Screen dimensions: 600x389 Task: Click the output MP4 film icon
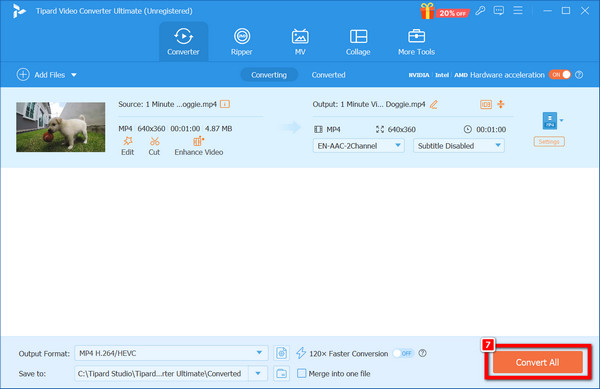pyautogui.click(x=318, y=129)
